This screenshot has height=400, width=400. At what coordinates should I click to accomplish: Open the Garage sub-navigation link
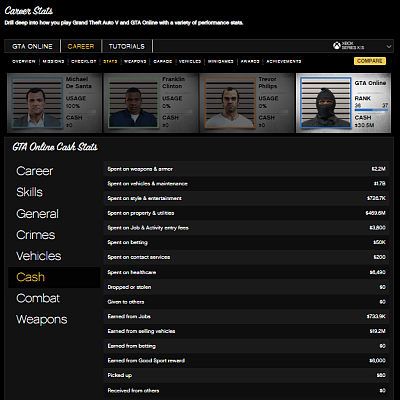point(163,61)
